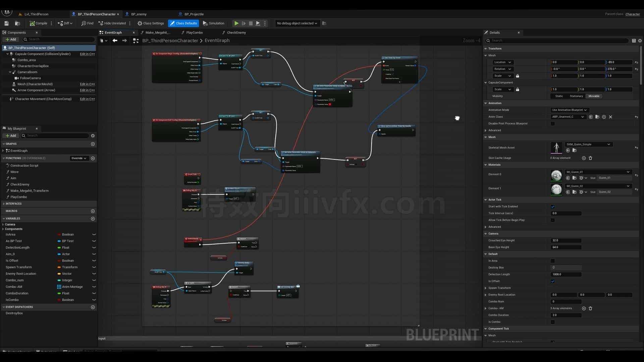Uncheck the Is Offset checkbox

[553, 281]
